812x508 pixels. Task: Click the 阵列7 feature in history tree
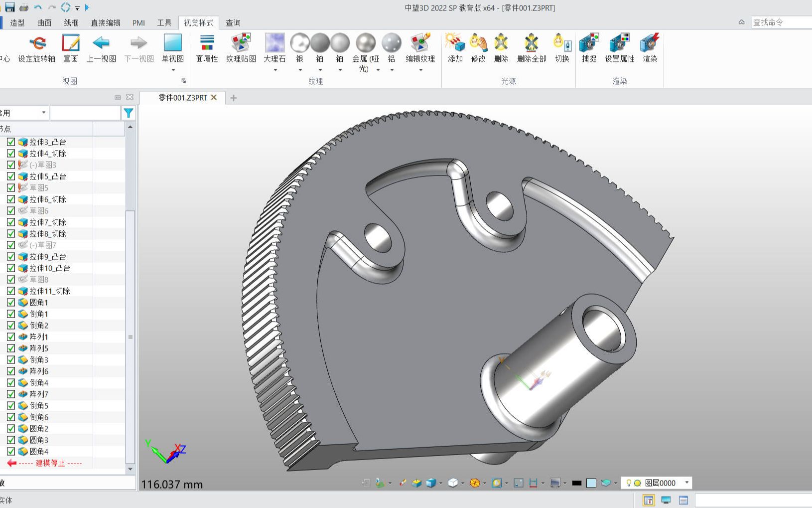(x=39, y=394)
